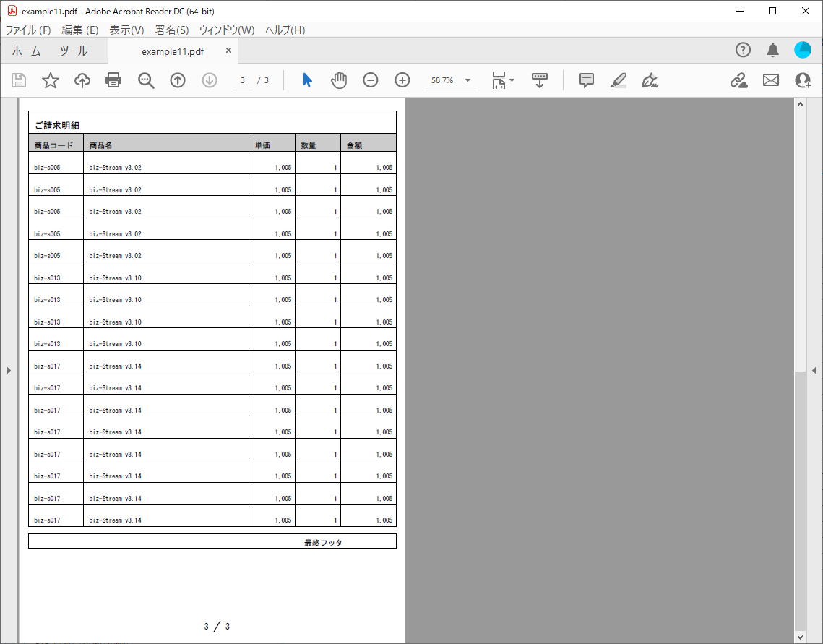Switch to the ホーム tab
This screenshot has width=823, height=644.
pos(26,51)
